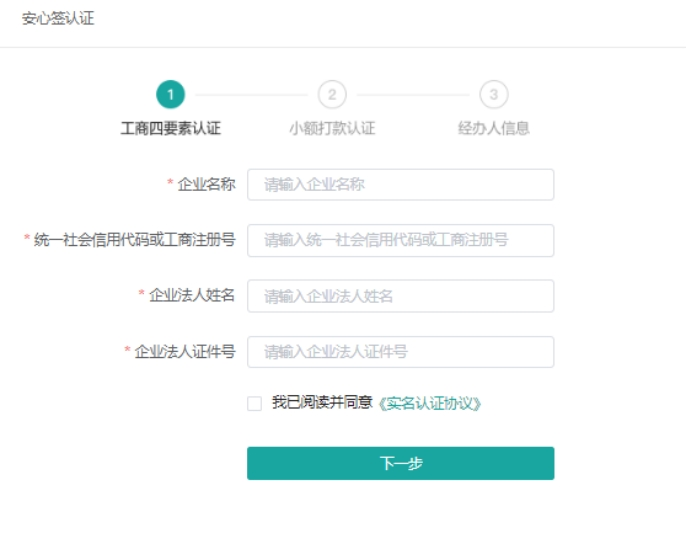Screen dimensions: 687x560
Task: Click the 安心签认证 page title
Action: click(58, 19)
